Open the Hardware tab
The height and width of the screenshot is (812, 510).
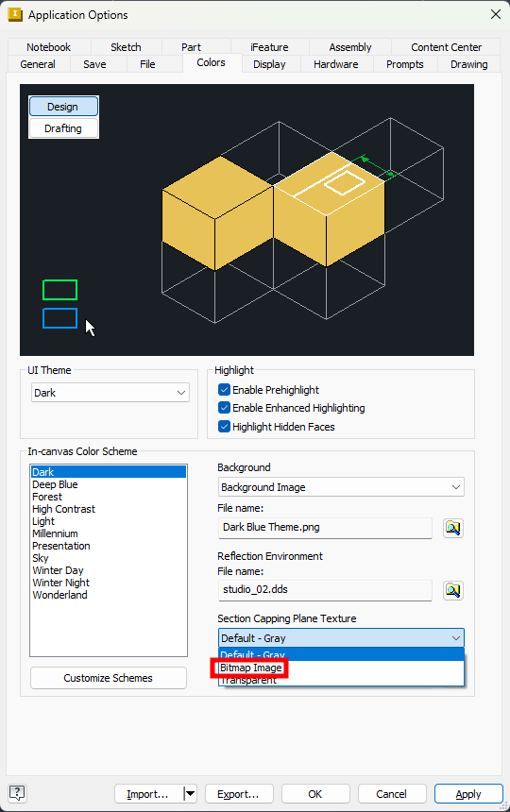(335, 64)
